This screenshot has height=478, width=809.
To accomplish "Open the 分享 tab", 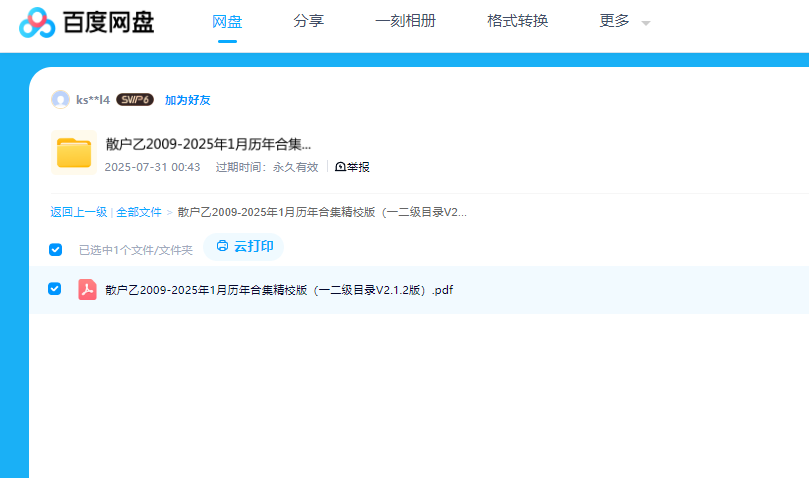I will coord(308,21).
